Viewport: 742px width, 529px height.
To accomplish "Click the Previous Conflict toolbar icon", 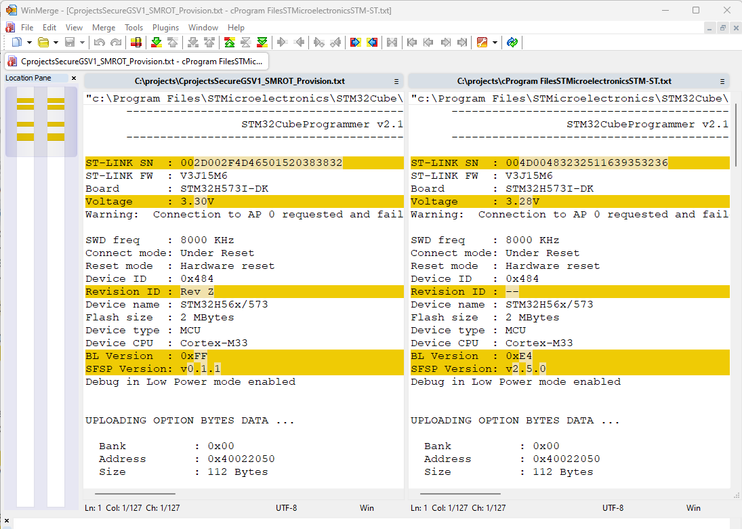I will [209, 43].
